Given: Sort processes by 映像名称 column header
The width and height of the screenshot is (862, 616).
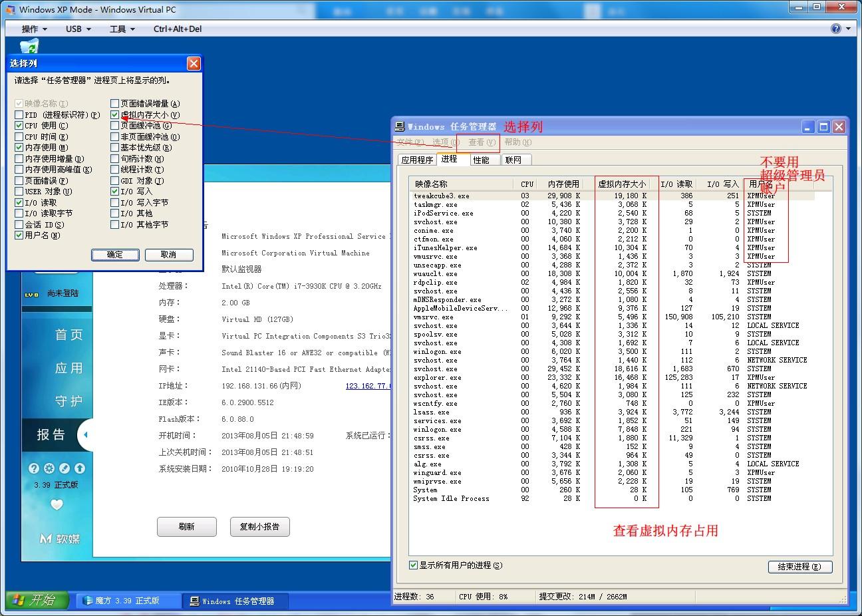Looking at the screenshot, I should click(x=462, y=184).
